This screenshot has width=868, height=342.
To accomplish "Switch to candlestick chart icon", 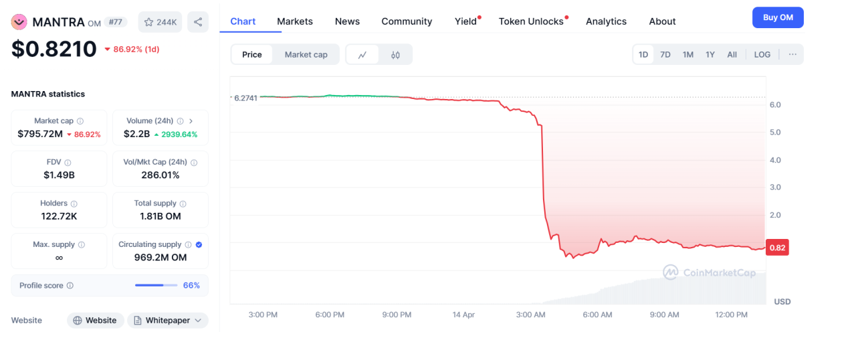I will pyautogui.click(x=395, y=55).
